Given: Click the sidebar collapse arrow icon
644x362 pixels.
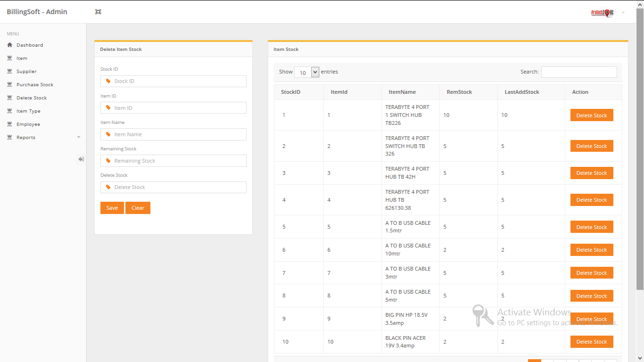Looking at the screenshot, I should tap(81, 159).
